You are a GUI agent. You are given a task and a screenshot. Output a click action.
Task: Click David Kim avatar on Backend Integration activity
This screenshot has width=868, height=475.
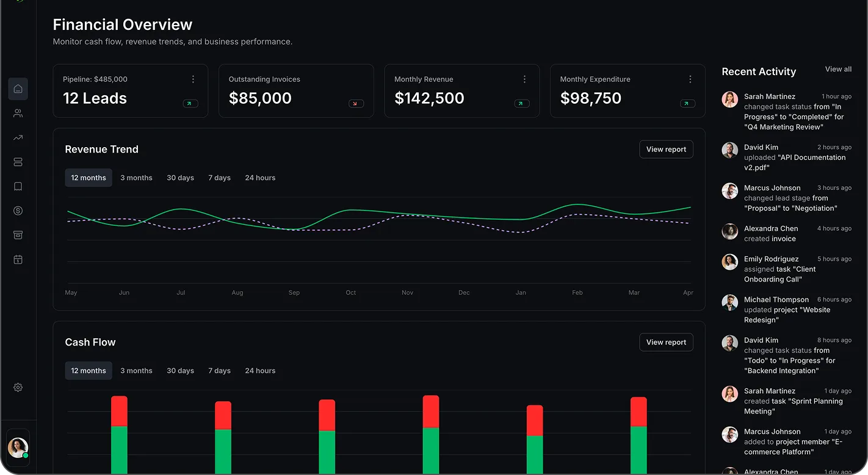coord(729,343)
